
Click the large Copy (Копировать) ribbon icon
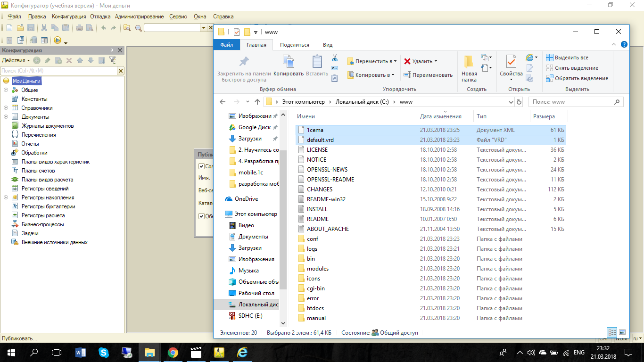coord(288,62)
